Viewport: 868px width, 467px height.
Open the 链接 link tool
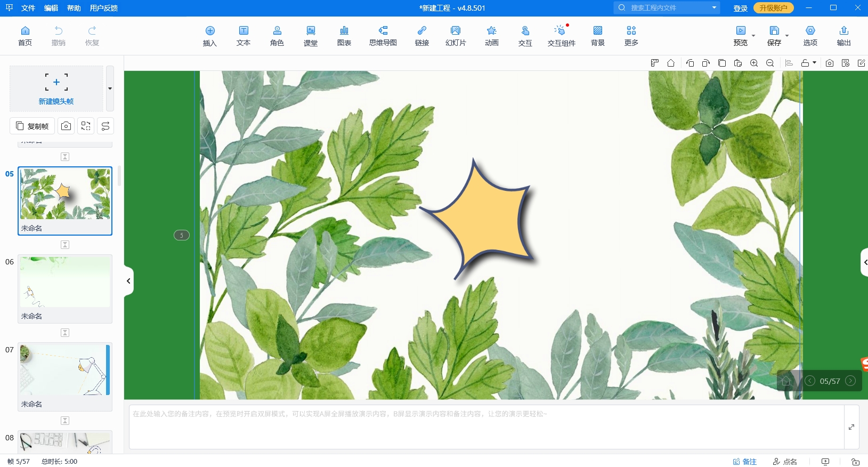coord(422,36)
